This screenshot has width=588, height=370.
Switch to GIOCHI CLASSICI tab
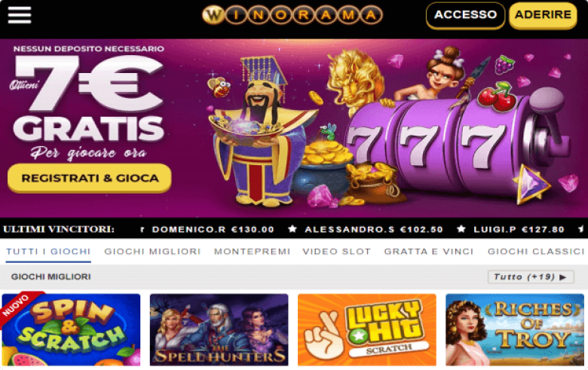(x=536, y=252)
